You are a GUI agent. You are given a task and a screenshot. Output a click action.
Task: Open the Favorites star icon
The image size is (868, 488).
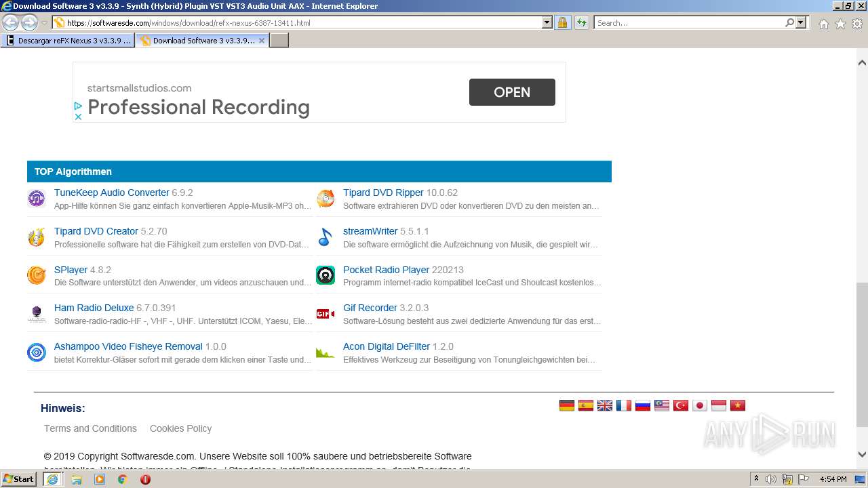(840, 24)
